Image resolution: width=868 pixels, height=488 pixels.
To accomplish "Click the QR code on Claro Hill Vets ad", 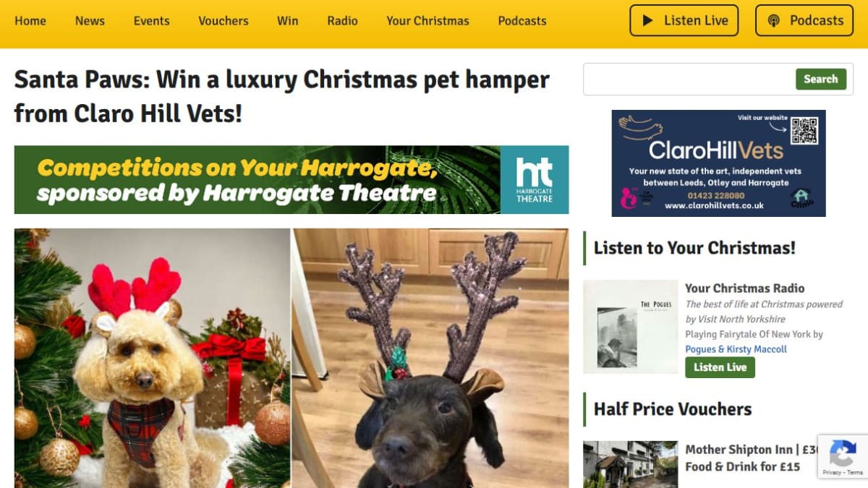I will (x=804, y=131).
